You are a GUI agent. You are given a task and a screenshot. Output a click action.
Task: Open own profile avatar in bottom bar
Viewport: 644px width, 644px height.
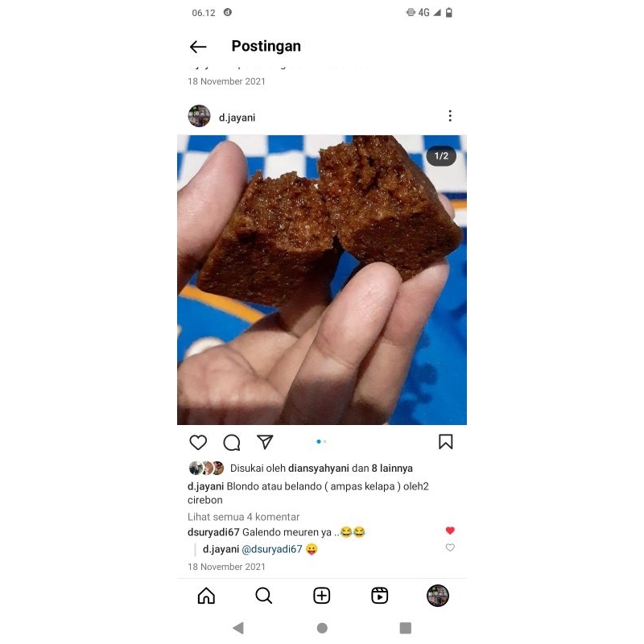click(x=438, y=596)
